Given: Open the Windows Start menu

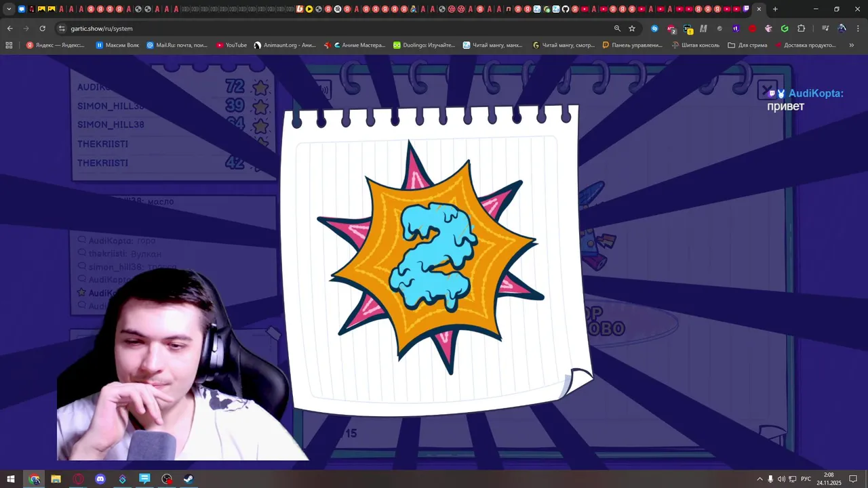Looking at the screenshot, I should coord(11,479).
